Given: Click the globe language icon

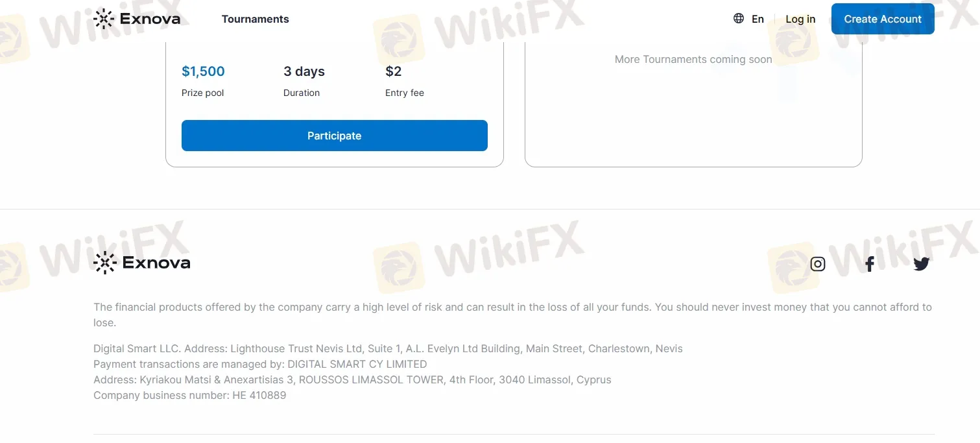Looking at the screenshot, I should (x=739, y=19).
